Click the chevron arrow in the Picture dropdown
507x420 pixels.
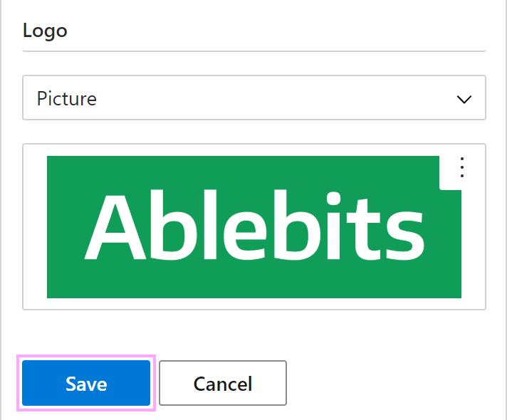click(x=464, y=99)
